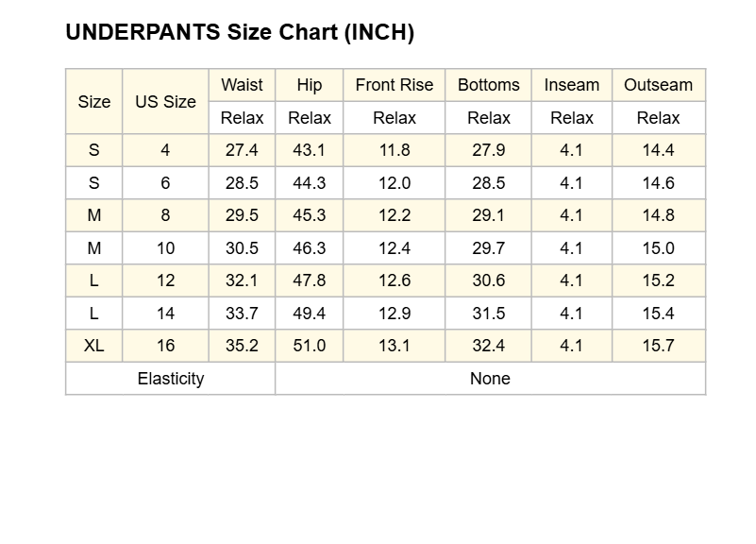
Task: Click the Hip column header
Action: [x=309, y=85]
